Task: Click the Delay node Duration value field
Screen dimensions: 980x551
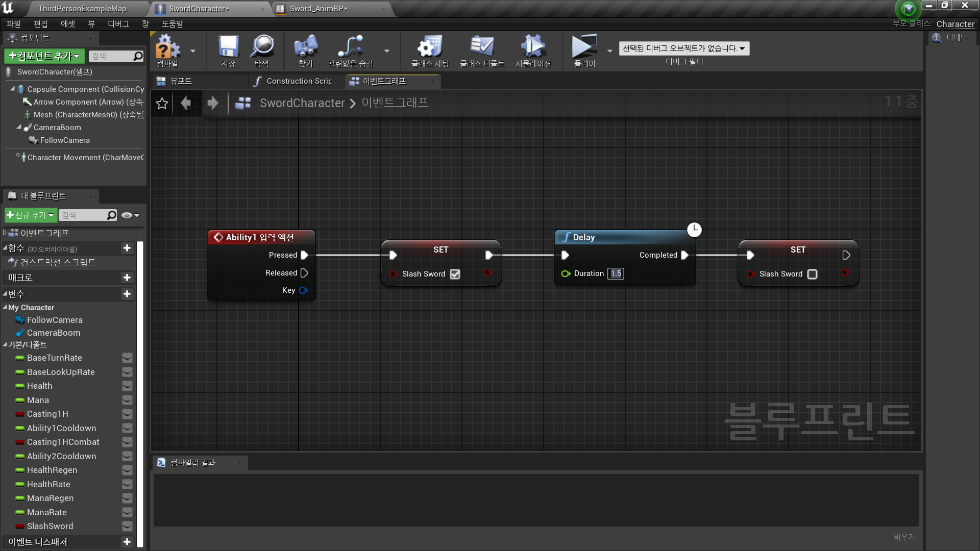Action: 616,273
